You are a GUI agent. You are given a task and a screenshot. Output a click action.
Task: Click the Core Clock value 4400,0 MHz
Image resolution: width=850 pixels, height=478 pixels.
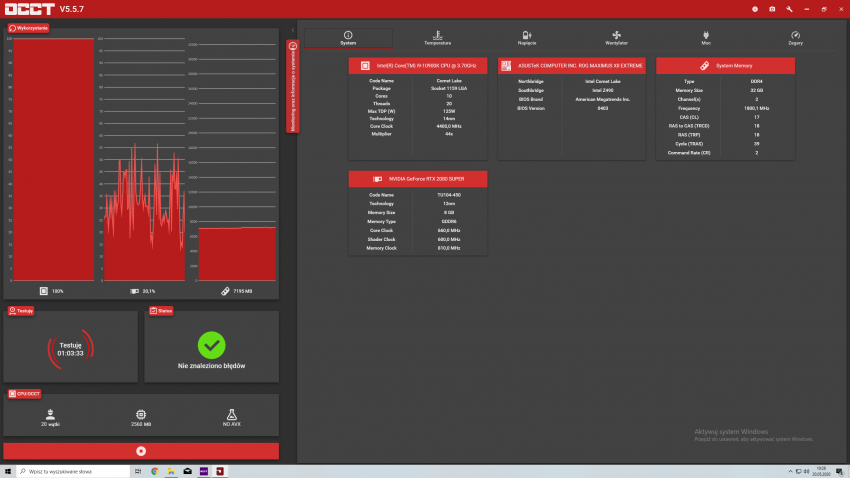(x=449, y=126)
